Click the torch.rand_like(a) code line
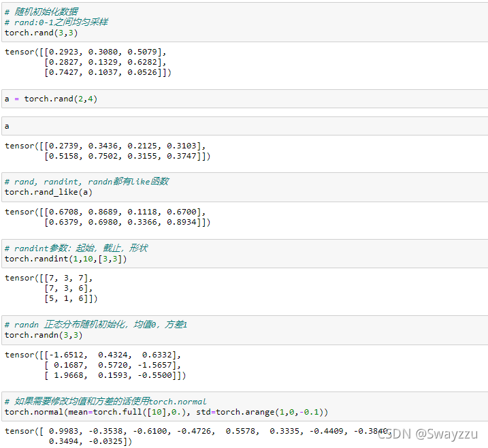 (x=49, y=192)
